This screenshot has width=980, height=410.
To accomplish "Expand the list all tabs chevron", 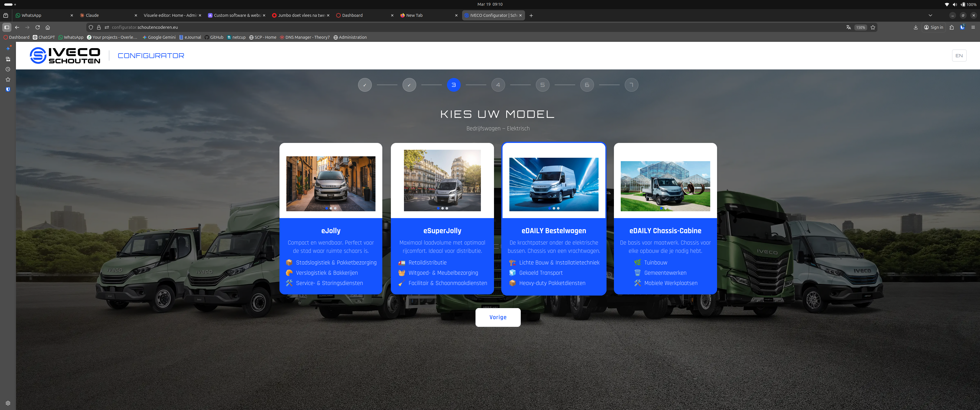I will click(930, 16).
